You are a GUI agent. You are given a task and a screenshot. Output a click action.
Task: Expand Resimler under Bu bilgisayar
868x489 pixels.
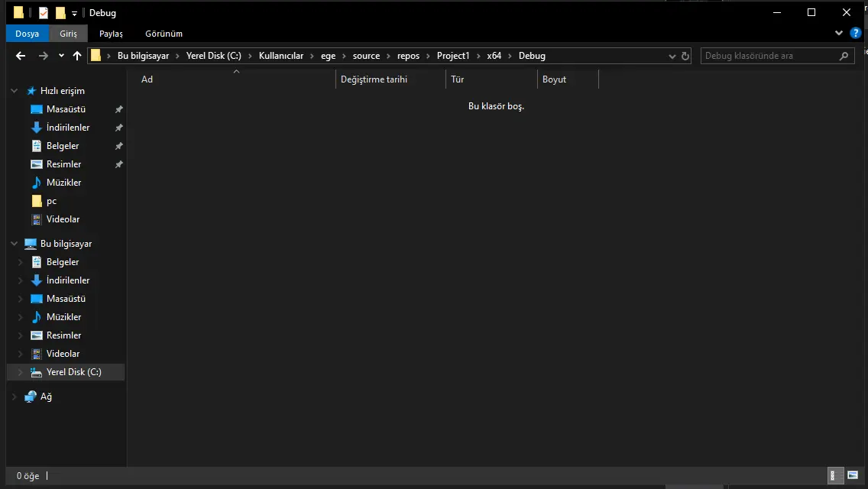click(21, 335)
